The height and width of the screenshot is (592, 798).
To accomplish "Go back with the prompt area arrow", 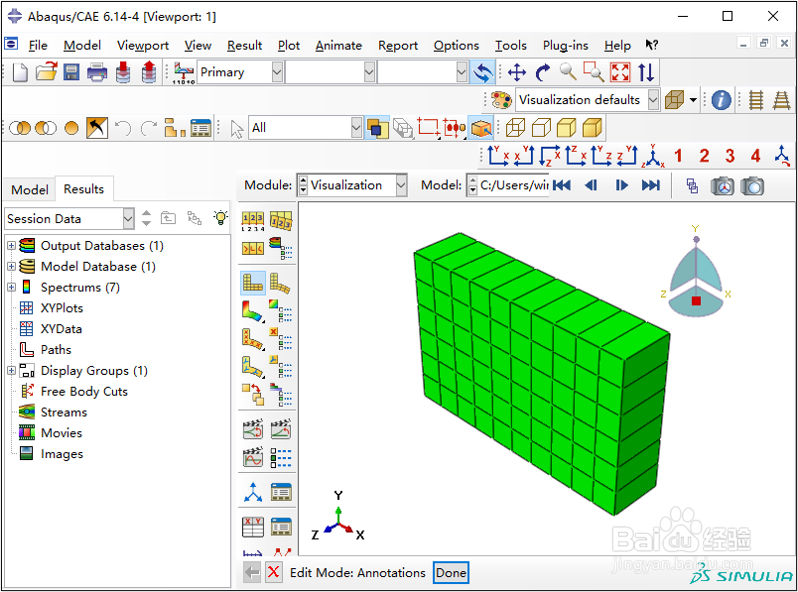I will tap(252, 572).
